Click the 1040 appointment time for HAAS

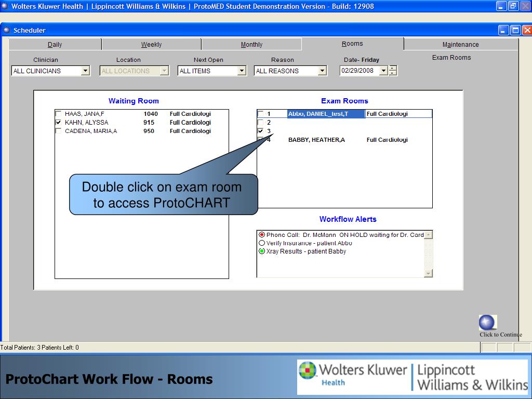pos(151,114)
